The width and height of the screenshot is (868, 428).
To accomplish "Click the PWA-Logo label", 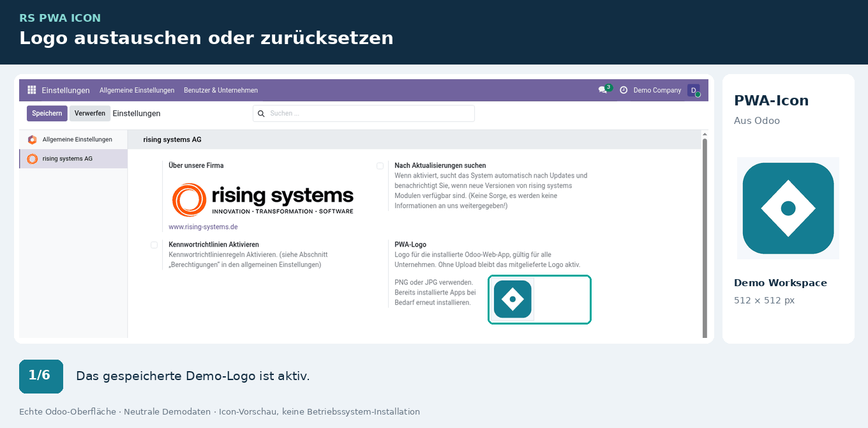I will [410, 245].
